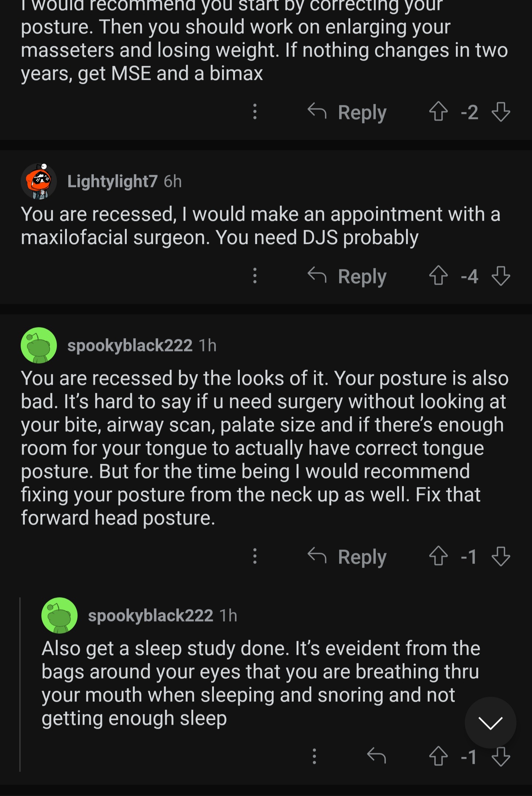Upvote spookyblack222's recessed comment
The height and width of the screenshot is (796, 532).
(439, 556)
